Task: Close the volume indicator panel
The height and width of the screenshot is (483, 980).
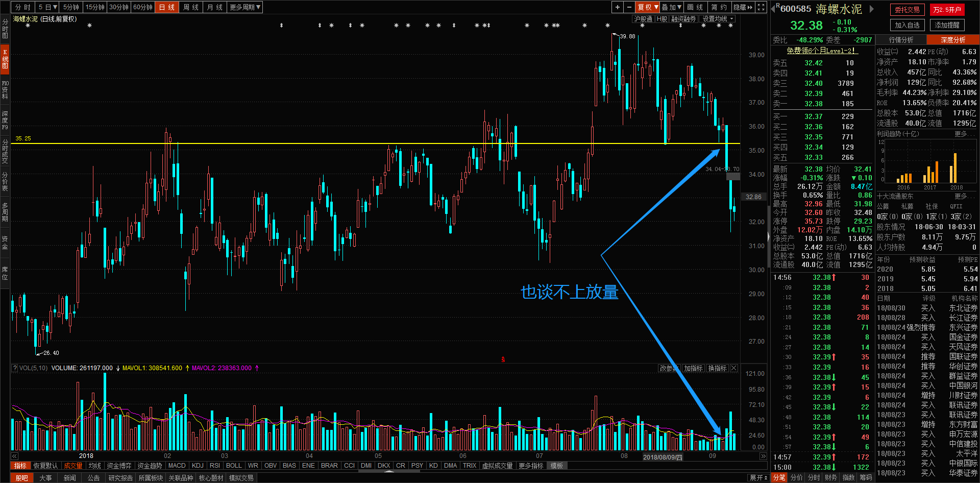Action: click(734, 368)
